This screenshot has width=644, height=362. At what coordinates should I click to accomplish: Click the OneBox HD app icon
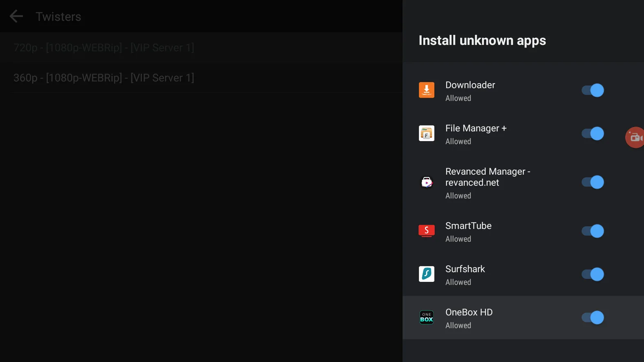[426, 317]
